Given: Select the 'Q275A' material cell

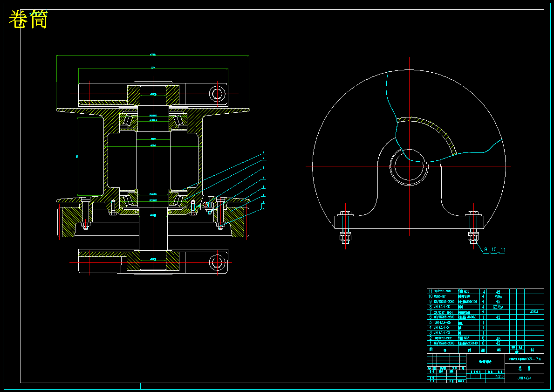Looking at the screenshot, I should 498,307.
